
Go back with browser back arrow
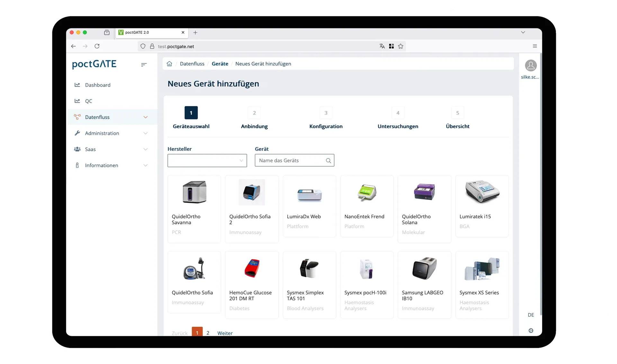pos(73,46)
